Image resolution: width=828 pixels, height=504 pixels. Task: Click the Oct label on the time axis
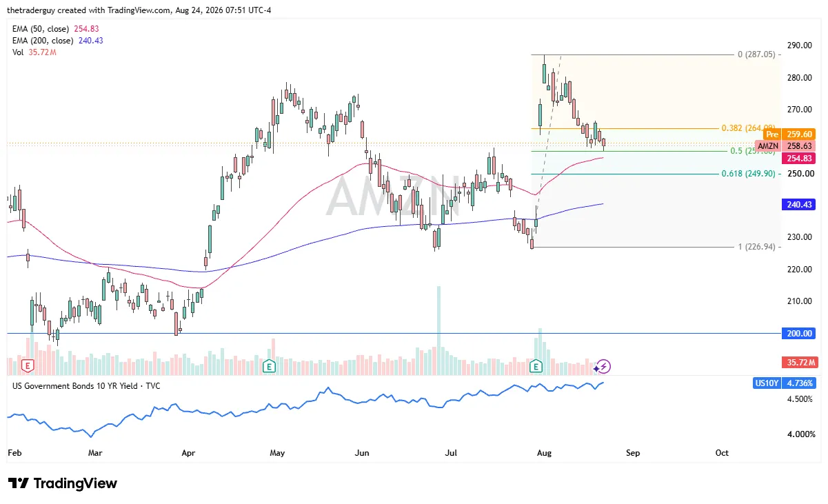point(722,453)
